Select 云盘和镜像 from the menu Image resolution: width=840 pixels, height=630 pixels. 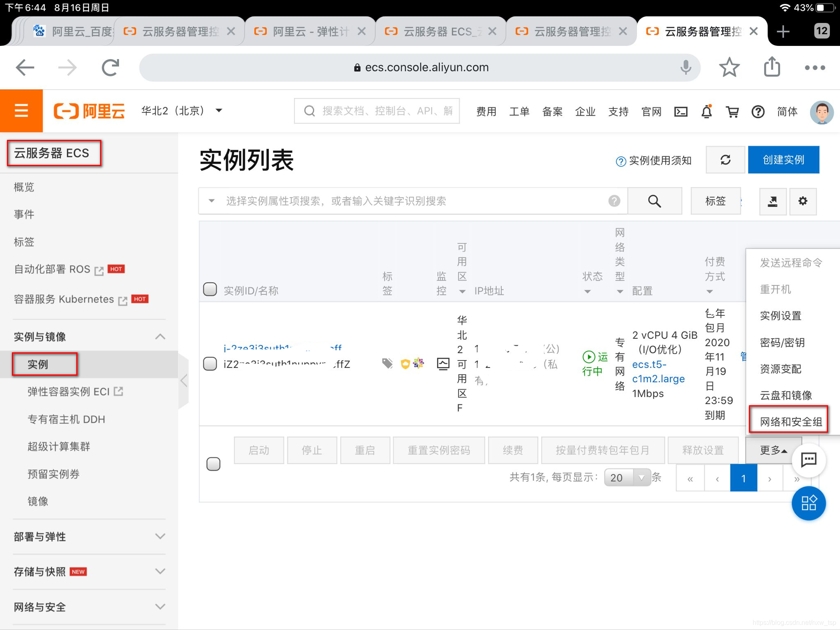(x=786, y=395)
